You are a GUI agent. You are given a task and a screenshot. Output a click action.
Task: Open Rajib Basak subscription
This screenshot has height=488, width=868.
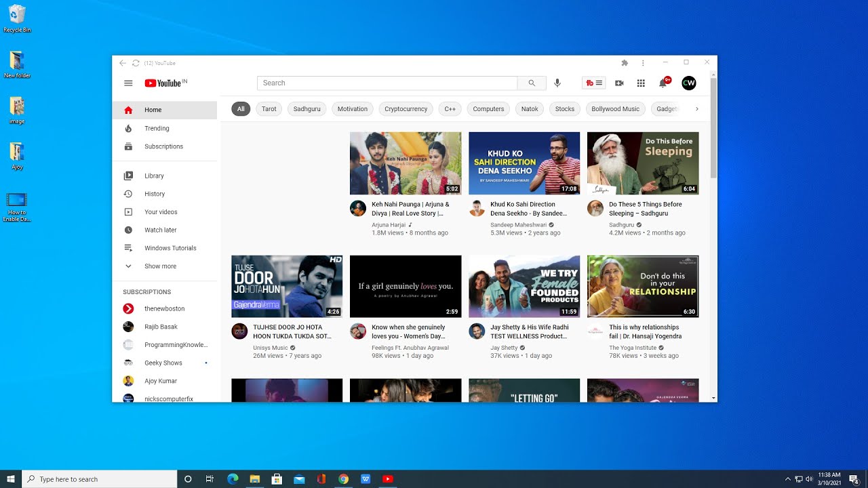165,327
